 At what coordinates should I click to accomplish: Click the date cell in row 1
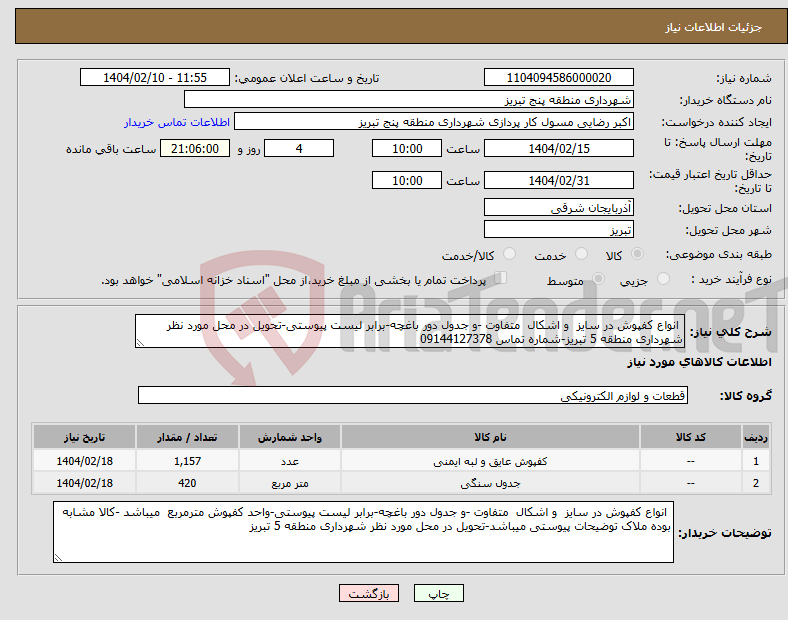click(84, 461)
